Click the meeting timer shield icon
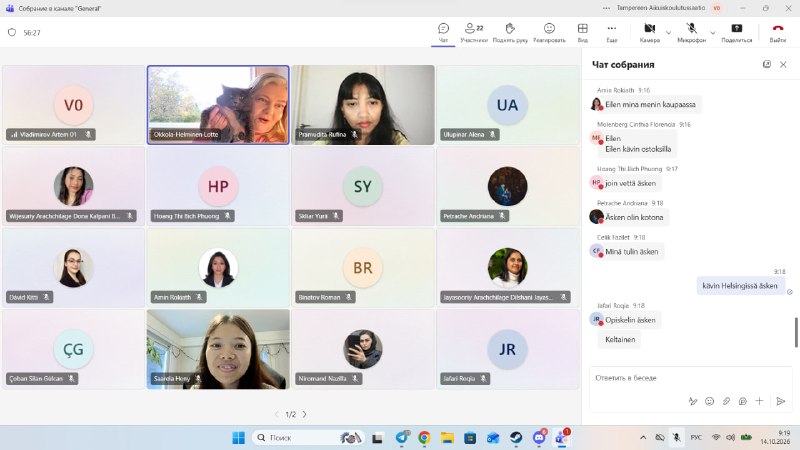This screenshot has height=450, width=800. tap(12, 32)
